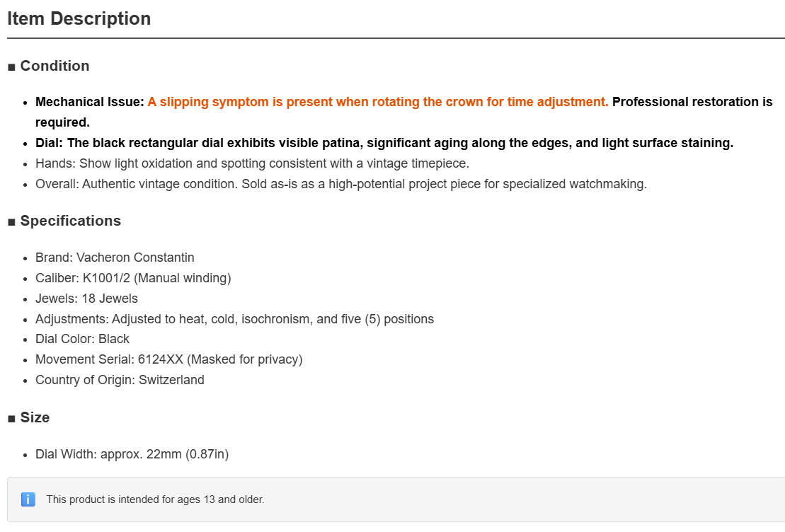Click the blue info icon

[x=28, y=499]
